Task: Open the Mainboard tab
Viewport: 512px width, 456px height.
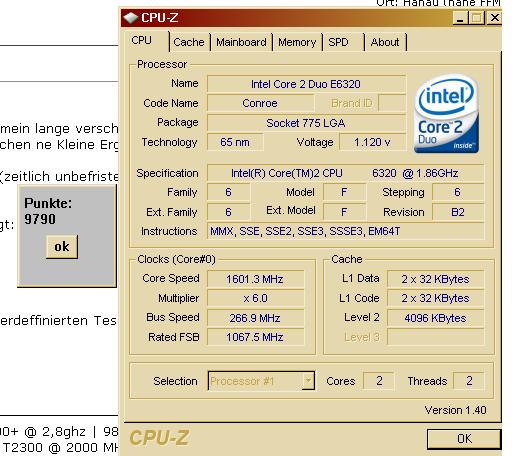Action: pos(241,42)
